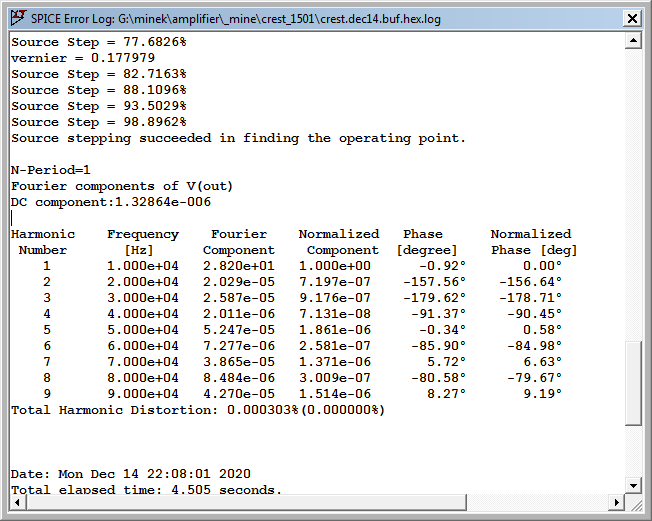
Task: Click the 'Normalized Component' column header
Action: tap(339, 242)
